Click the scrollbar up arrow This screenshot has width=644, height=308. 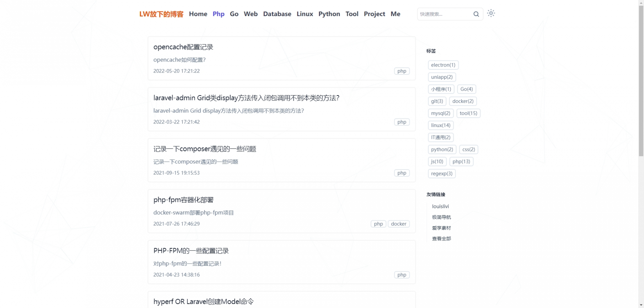coord(641,3)
